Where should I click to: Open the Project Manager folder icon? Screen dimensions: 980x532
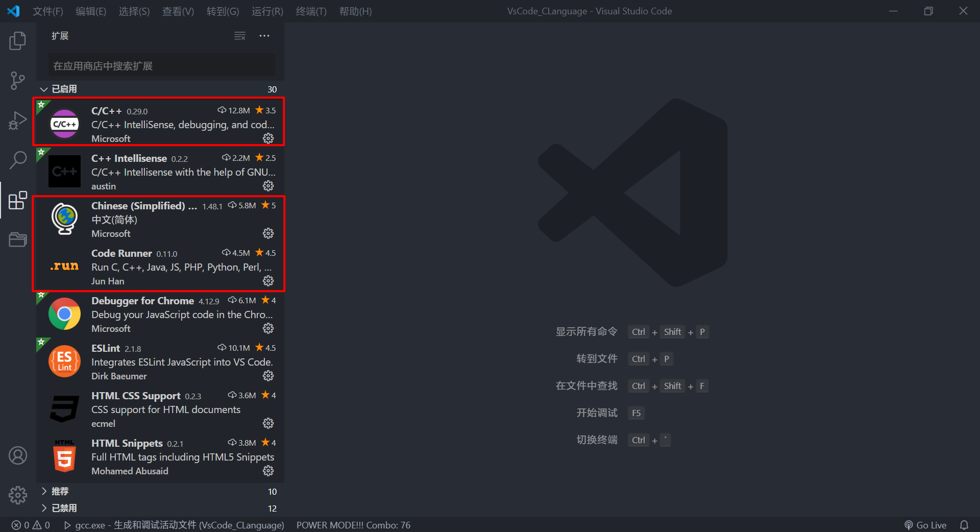coord(18,239)
